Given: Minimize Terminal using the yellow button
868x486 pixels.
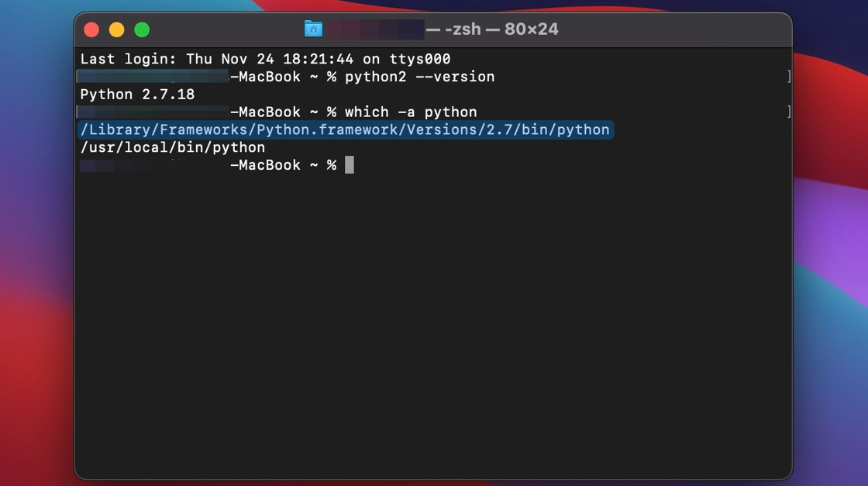Looking at the screenshot, I should pyautogui.click(x=117, y=30).
